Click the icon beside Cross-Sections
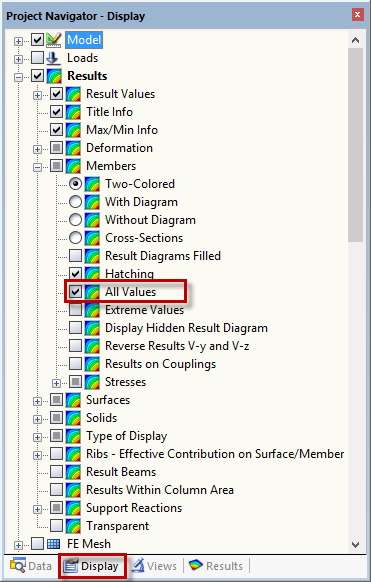The height and width of the screenshot is (582, 371). click(92, 238)
